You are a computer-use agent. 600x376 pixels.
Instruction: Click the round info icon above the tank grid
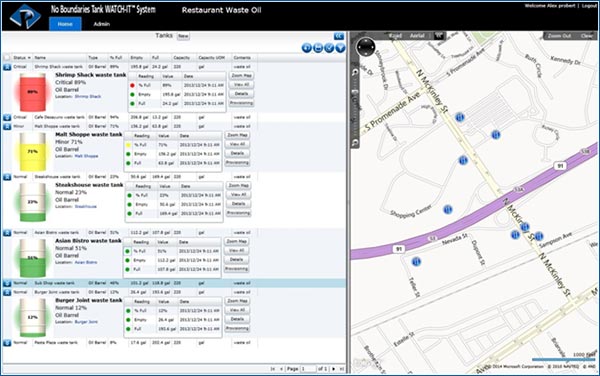pos(307,48)
